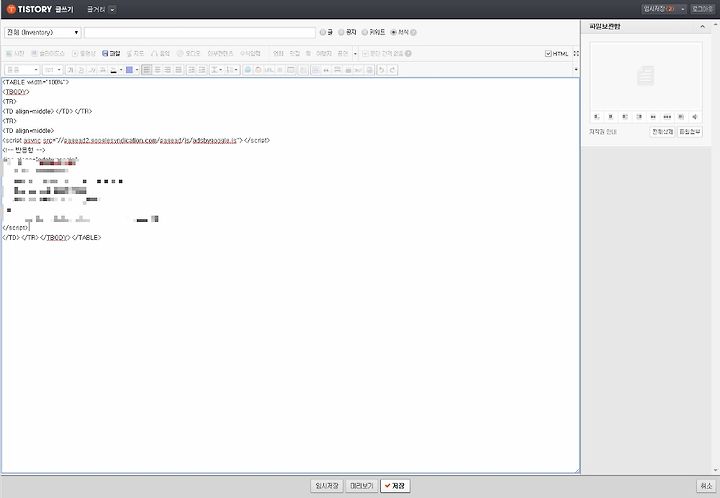Click the 동영상 video insert button
The height and width of the screenshot is (498, 720).
(84, 54)
